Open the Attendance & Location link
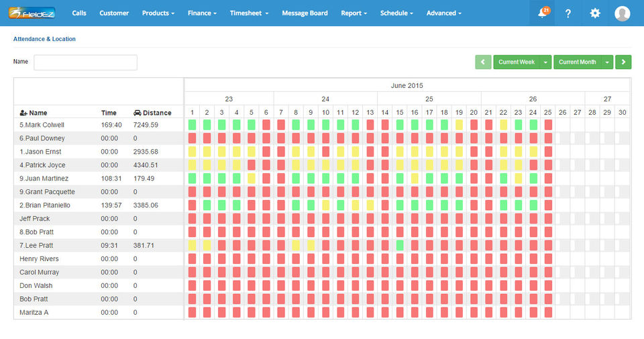 tap(44, 39)
